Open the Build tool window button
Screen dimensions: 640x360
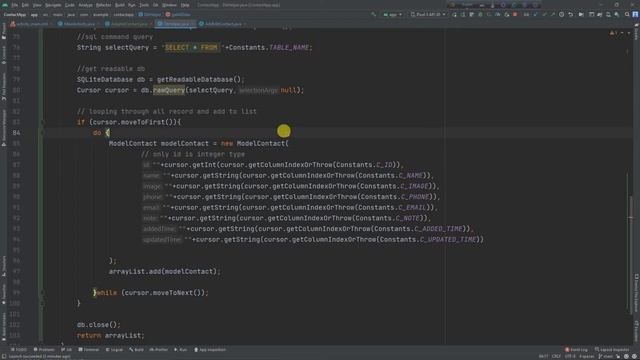click(x=136, y=350)
